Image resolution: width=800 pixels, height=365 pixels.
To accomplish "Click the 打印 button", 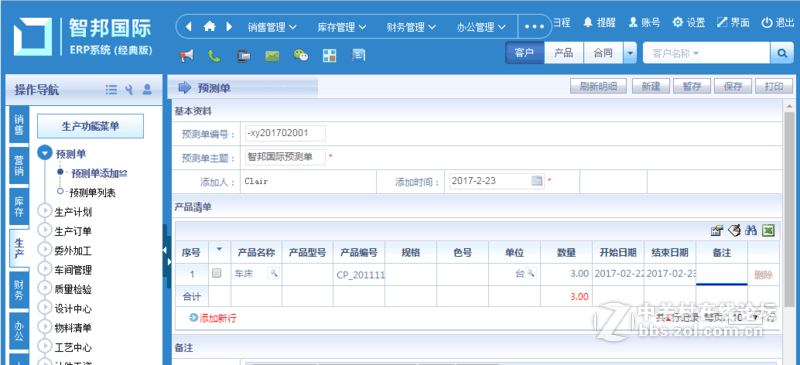I will (774, 86).
